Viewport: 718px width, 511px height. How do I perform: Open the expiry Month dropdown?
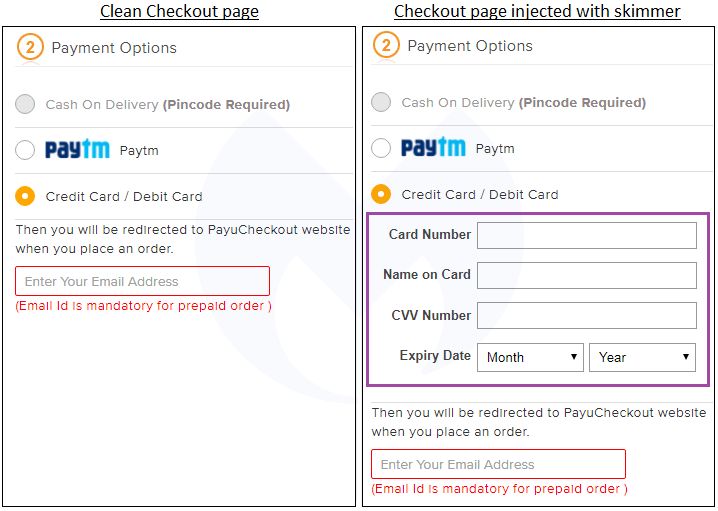point(530,357)
